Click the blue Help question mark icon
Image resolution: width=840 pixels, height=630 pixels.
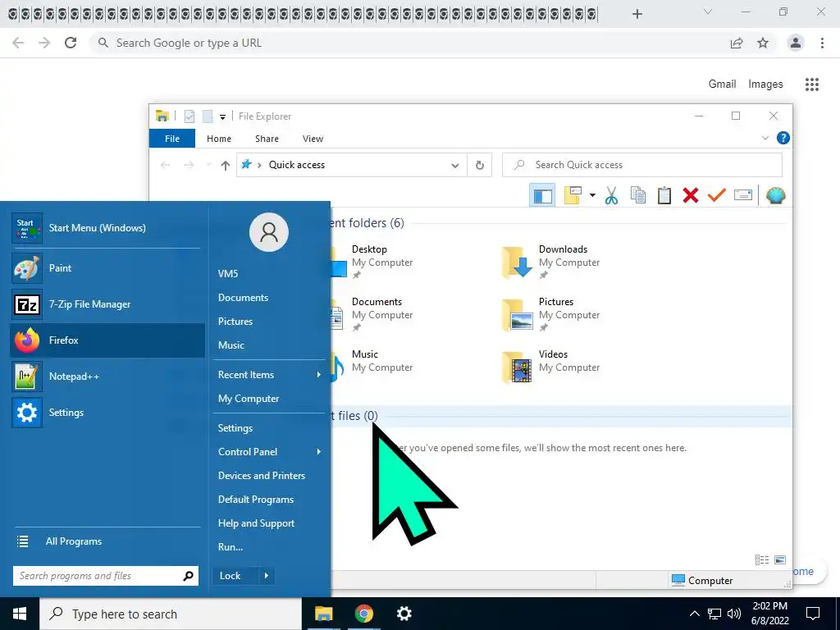pos(783,138)
